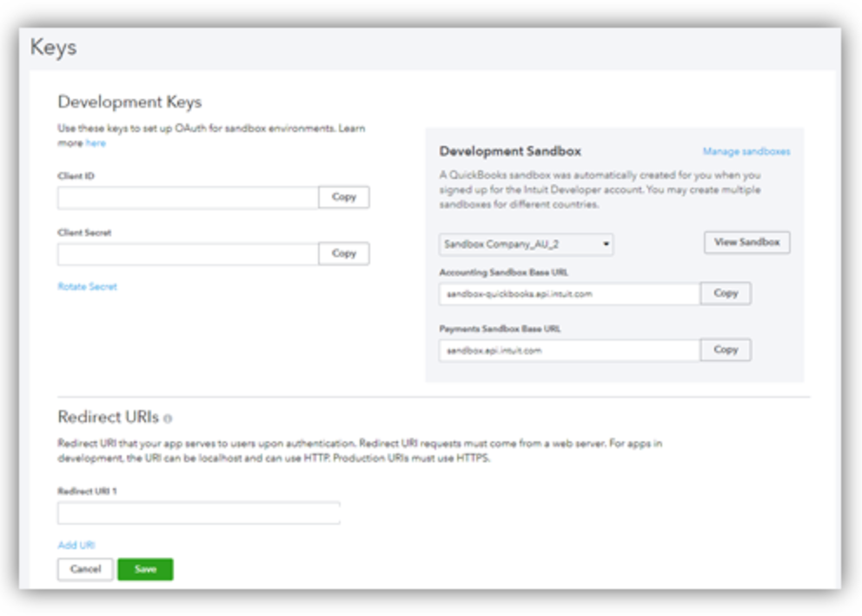This screenshot has width=862, height=616.
Task: Select the sandbox.api.intuit.com URL field
Action: (x=569, y=351)
